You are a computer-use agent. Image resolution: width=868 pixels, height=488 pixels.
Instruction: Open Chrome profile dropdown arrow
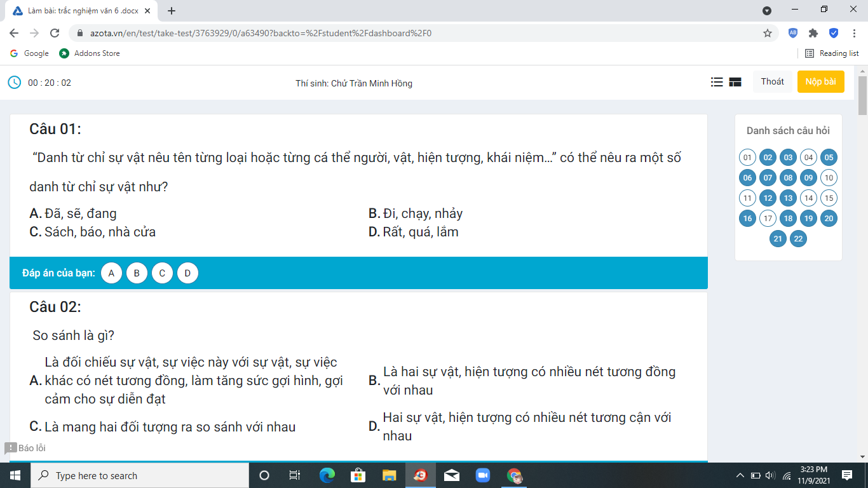(767, 11)
